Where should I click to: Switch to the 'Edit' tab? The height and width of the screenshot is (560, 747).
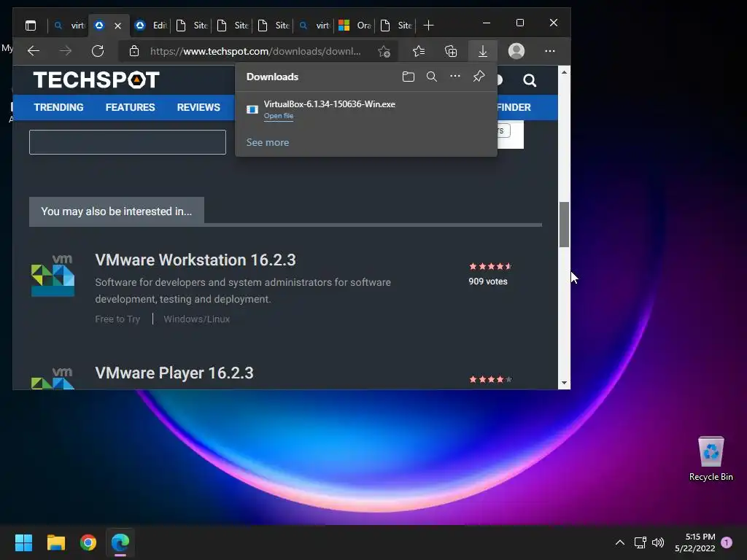point(150,26)
